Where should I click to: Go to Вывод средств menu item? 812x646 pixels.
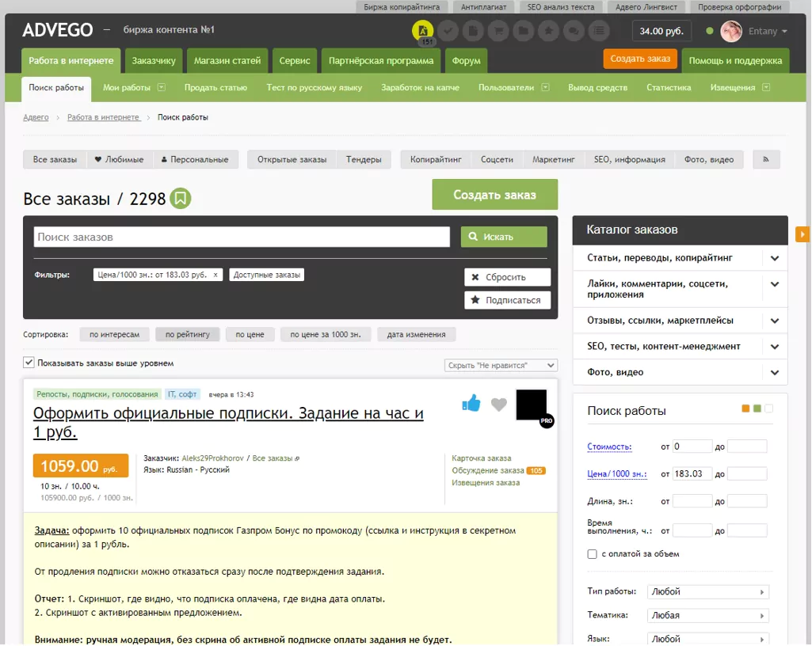597,87
